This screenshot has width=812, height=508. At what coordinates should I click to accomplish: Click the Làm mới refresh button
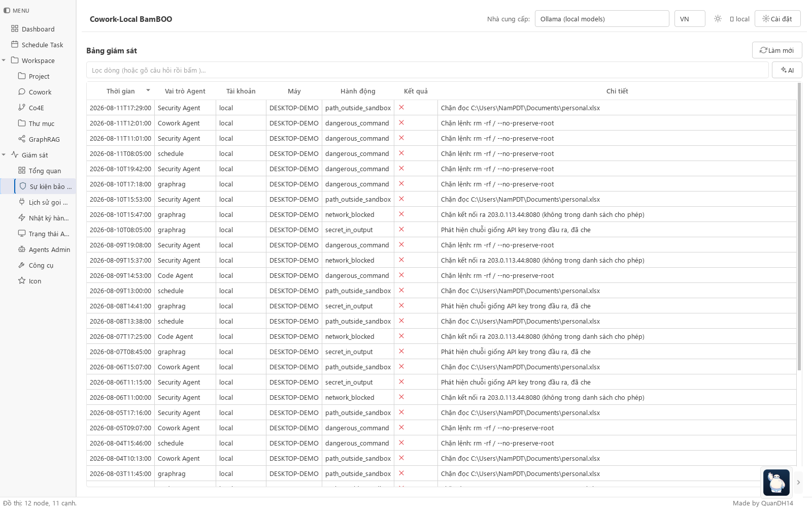point(777,50)
